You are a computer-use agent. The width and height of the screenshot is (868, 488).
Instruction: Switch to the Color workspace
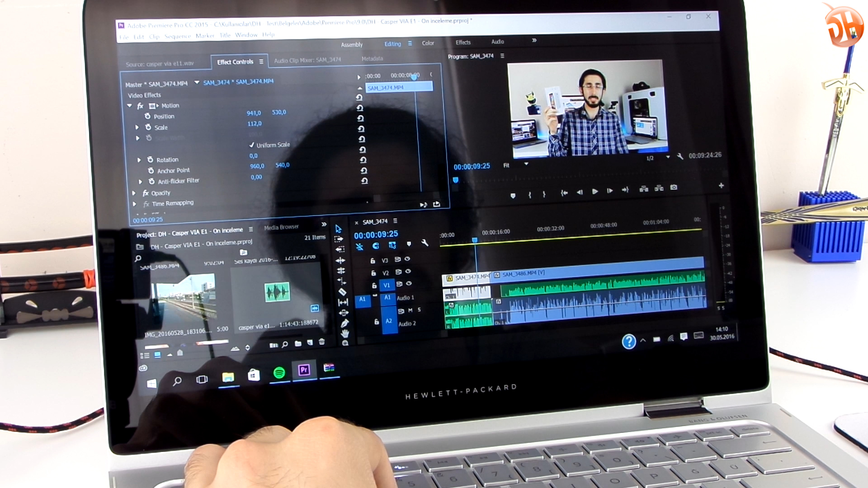tap(428, 43)
